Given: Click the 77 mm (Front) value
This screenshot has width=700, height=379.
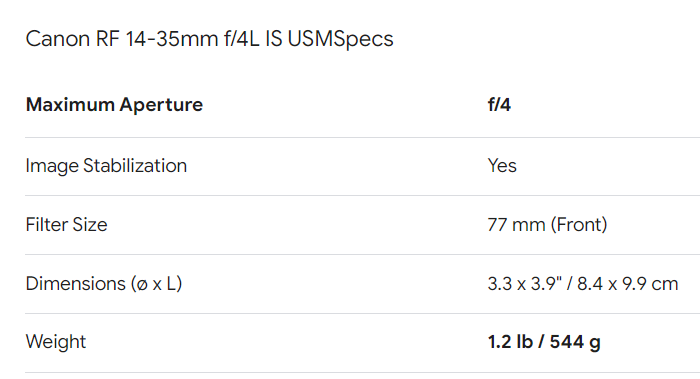Looking at the screenshot, I should pyautogui.click(x=547, y=225).
